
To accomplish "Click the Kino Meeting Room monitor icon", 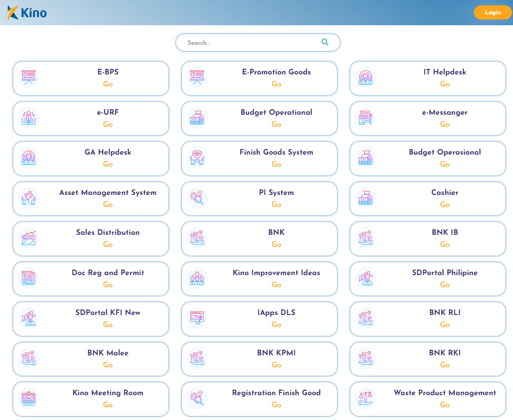I will [28, 398].
